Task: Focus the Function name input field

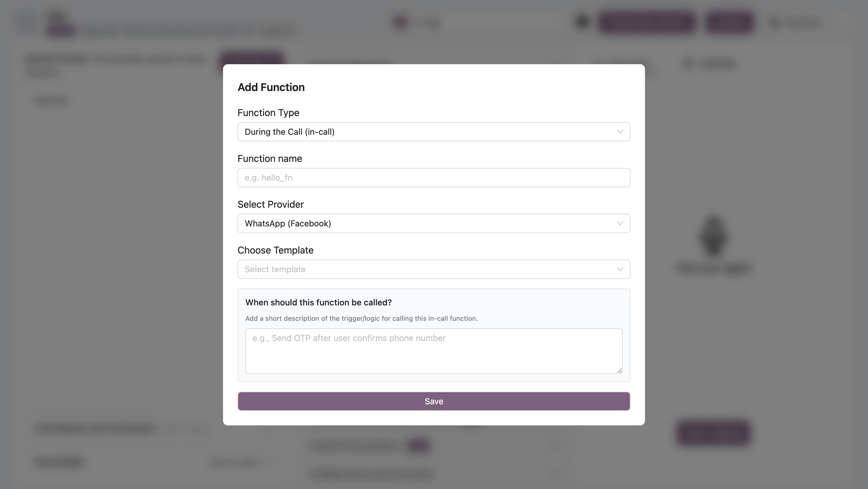Action: pos(433,178)
